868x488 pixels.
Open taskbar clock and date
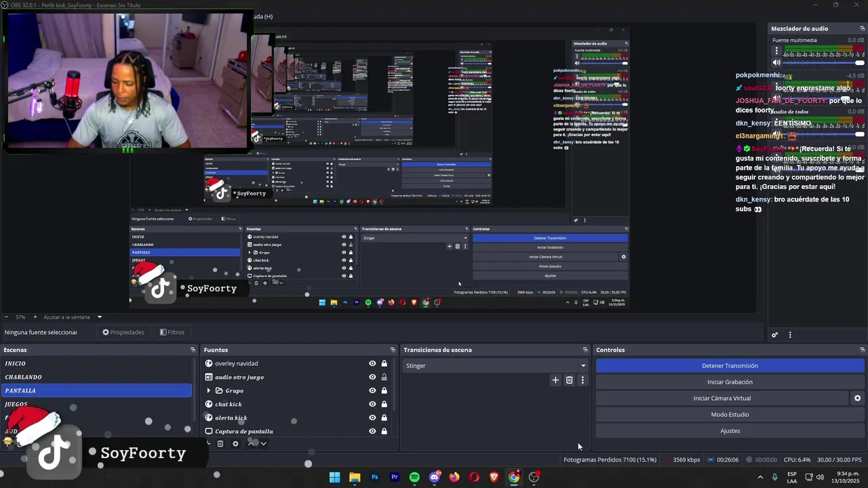(x=847, y=477)
